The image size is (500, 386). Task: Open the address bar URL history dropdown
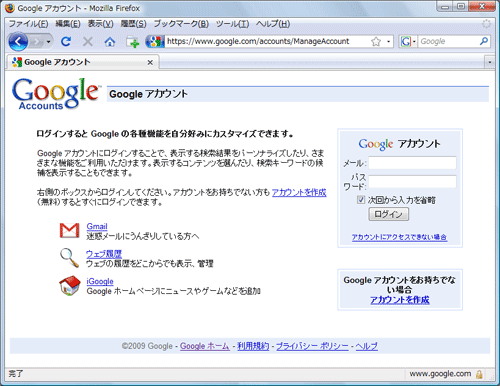[x=388, y=42]
